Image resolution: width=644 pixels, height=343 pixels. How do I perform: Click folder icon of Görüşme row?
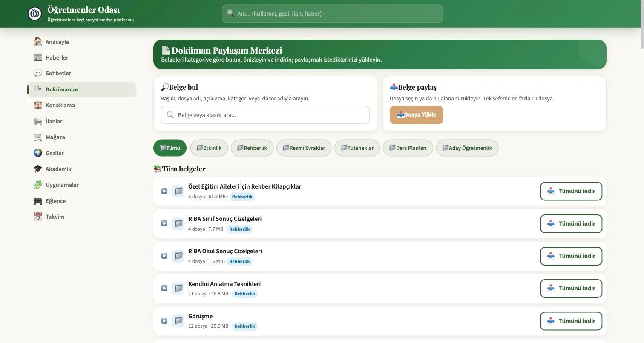point(178,321)
